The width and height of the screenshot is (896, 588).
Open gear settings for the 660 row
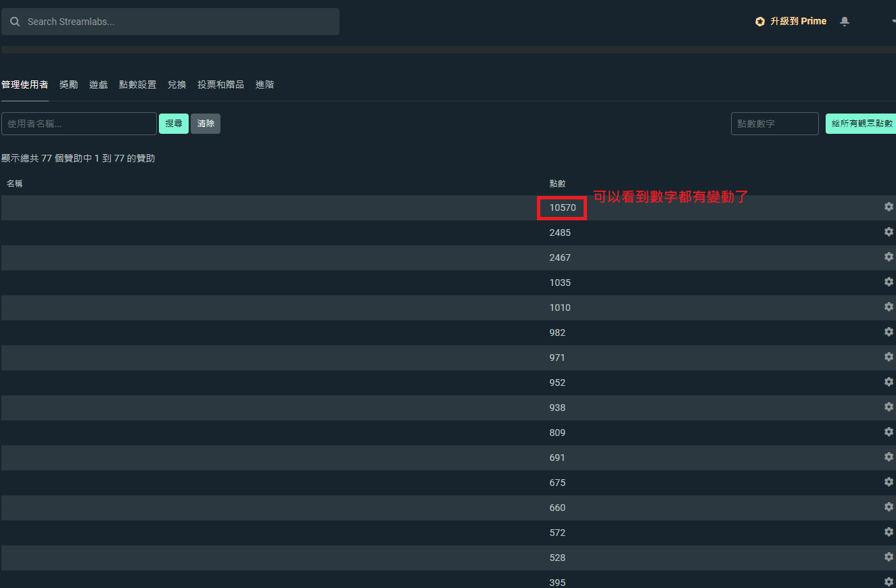(889, 507)
